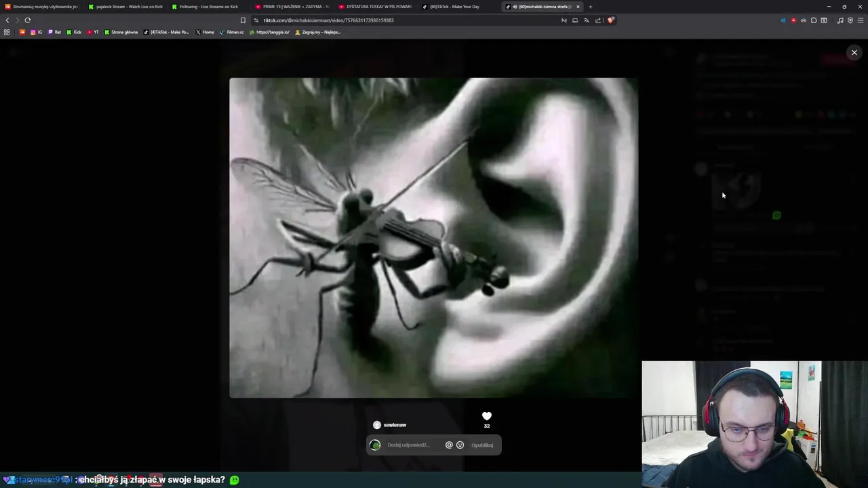Click the browser forward arrow
868x488 pixels.
pyautogui.click(x=18, y=20)
